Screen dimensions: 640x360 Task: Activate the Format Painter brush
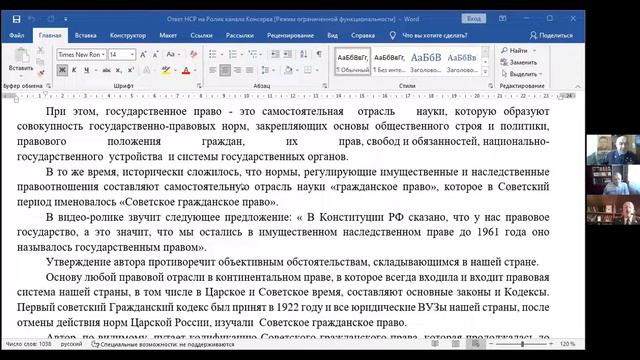40,73
